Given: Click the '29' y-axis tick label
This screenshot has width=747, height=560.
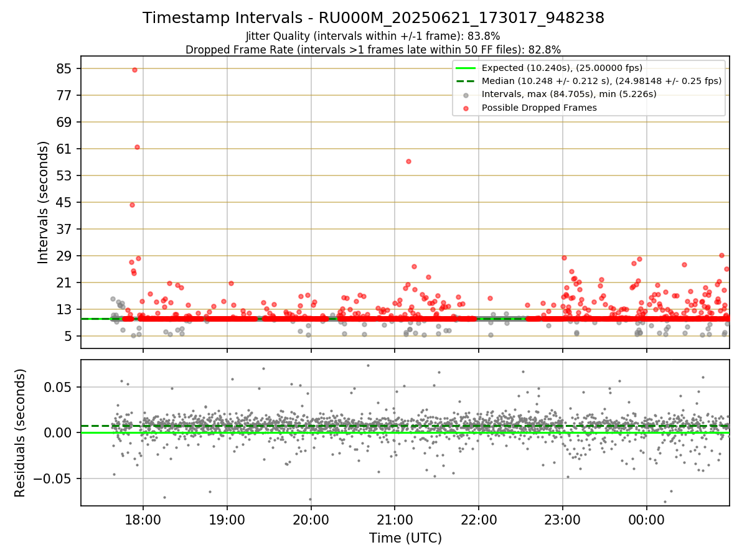Looking at the screenshot, I should click(x=65, y=256).
